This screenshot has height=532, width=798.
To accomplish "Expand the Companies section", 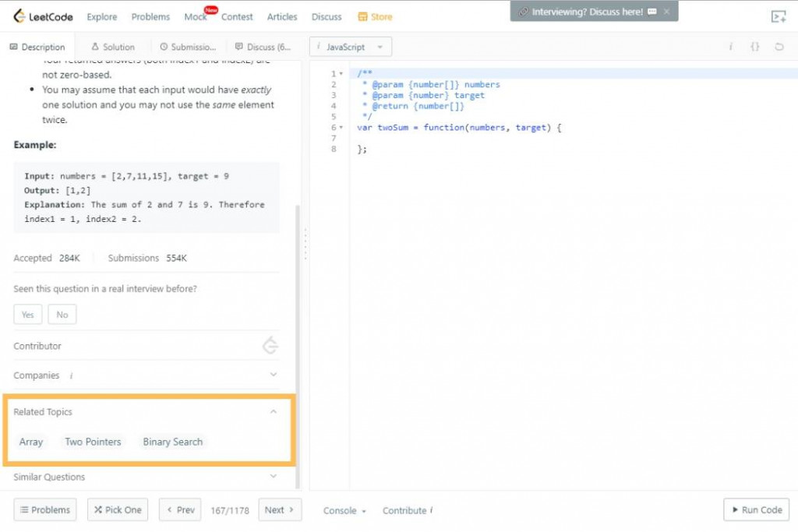I will click(274, 375).
